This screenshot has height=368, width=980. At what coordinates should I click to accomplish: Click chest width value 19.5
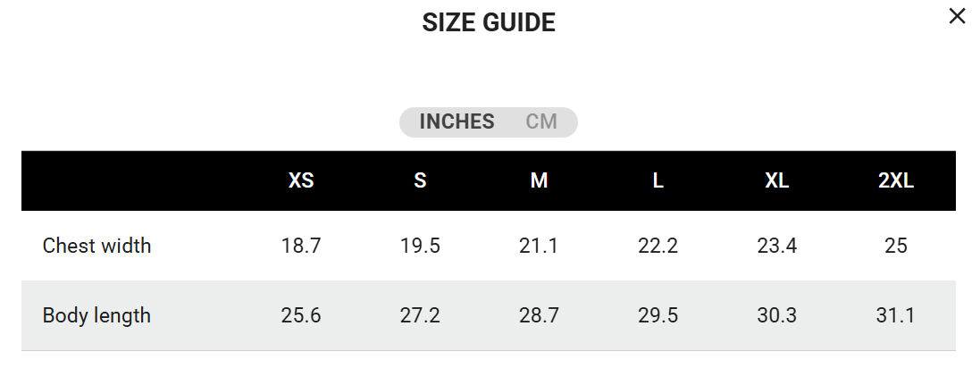[420, 246]
